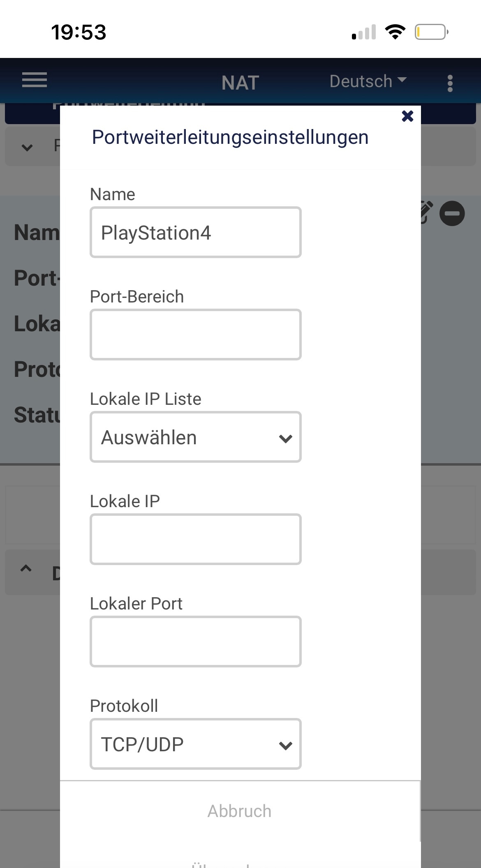Tap the Wi-Fi status icon
481x868 pixels.
click(395, 32)
